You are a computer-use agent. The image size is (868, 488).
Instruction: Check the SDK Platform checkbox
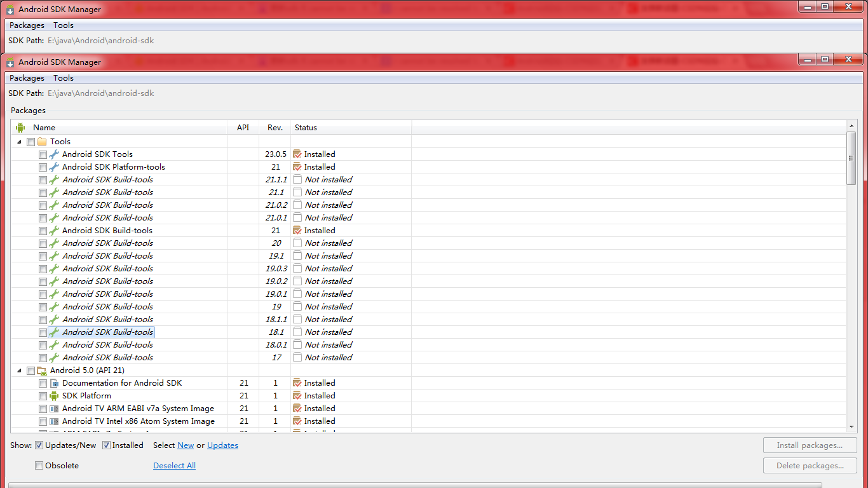43,396
